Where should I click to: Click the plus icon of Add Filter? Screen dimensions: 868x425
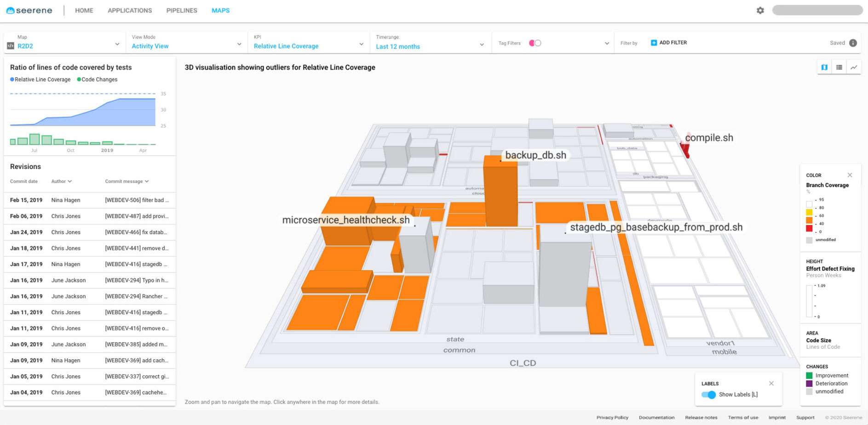(x=654, y=43)
